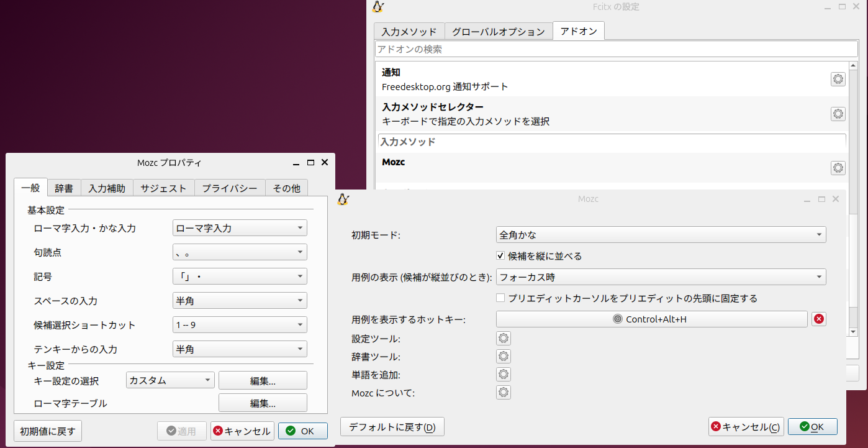Open キー設定の選択 カスタム dropdown
Screen dimensions: 868x448
[x=170, y=380]
